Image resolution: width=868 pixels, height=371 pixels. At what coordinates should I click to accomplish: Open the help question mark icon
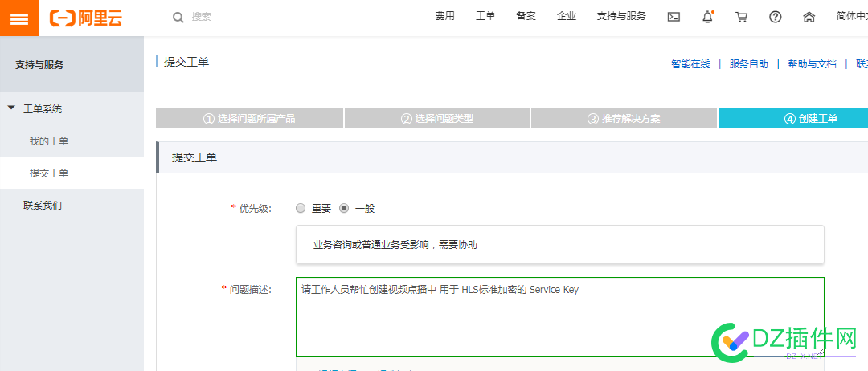tap(775, 17)
